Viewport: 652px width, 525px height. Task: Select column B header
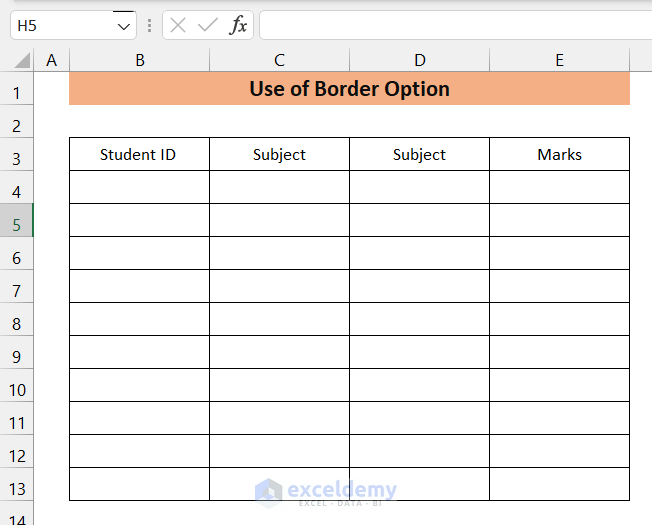140,60
